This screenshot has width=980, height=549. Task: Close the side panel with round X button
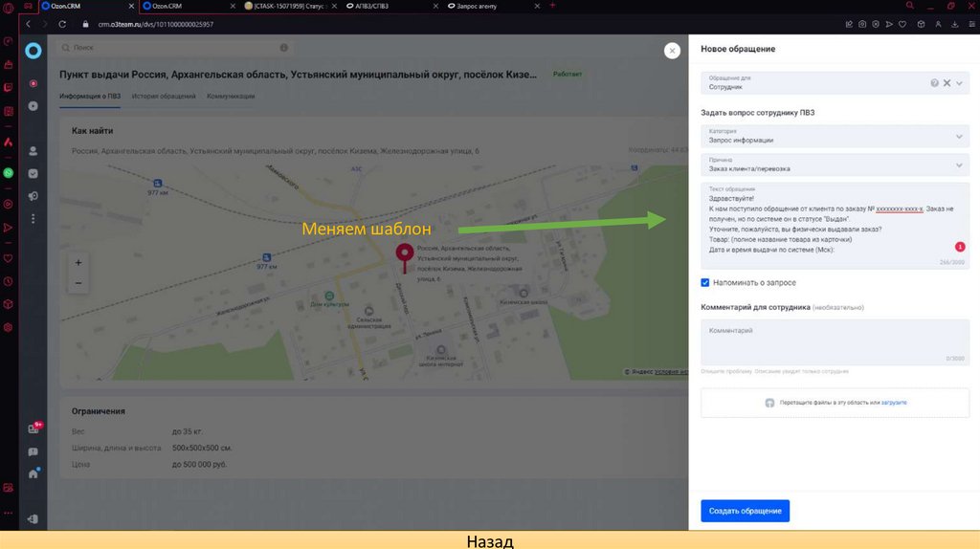click(x=672, y=51)
